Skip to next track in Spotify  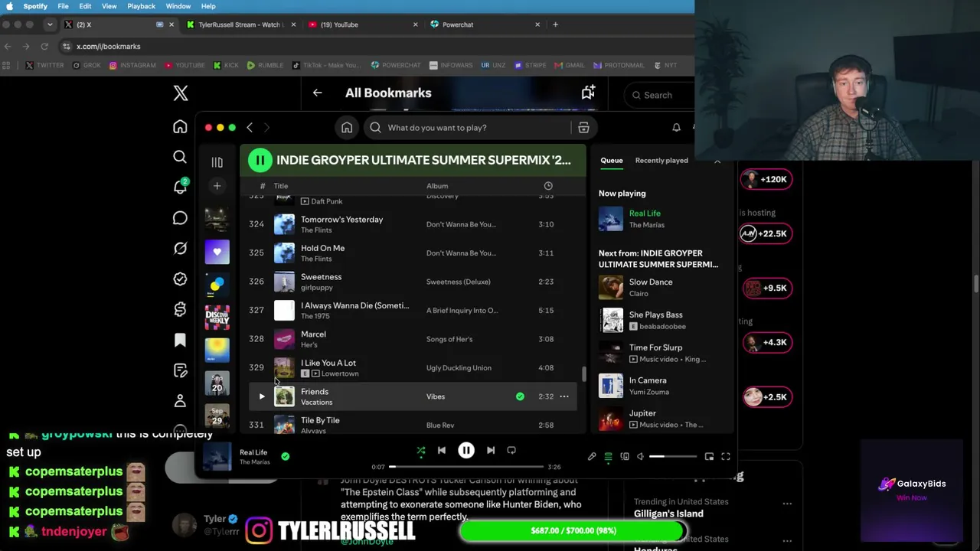tap(491, 451)
